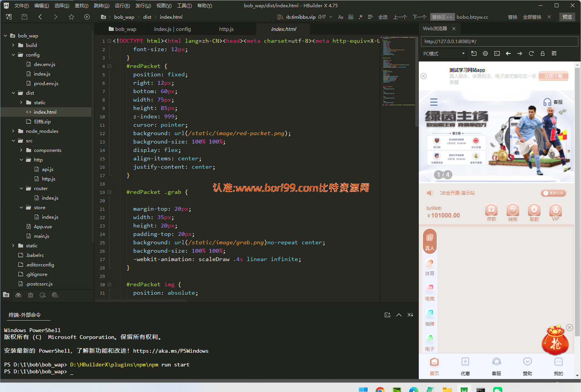This screenshot has width=581, height=392.
Task: Click the 立即下载 download button
Action: [554, 76]
